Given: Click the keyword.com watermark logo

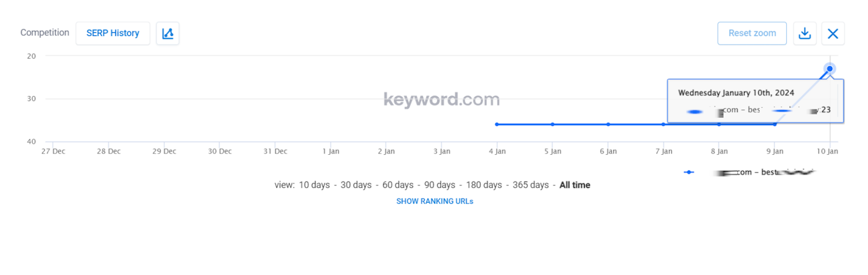Looking at the screenshot, I should coord(441,99).
